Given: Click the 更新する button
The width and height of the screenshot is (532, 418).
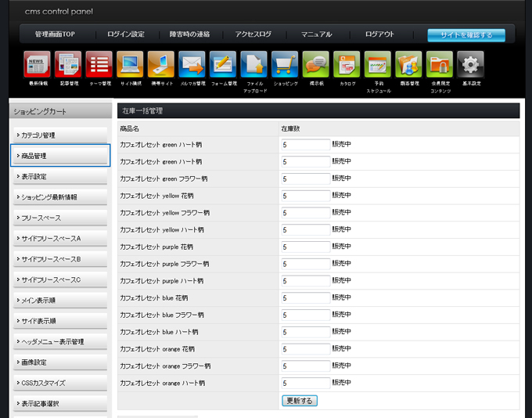Looking at the screenshot, I should click(x=300, y=400).
